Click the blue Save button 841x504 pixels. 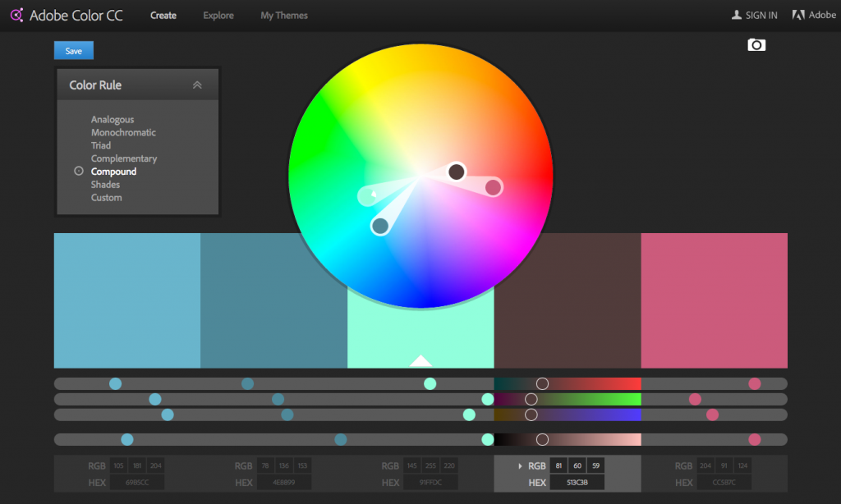74,50
